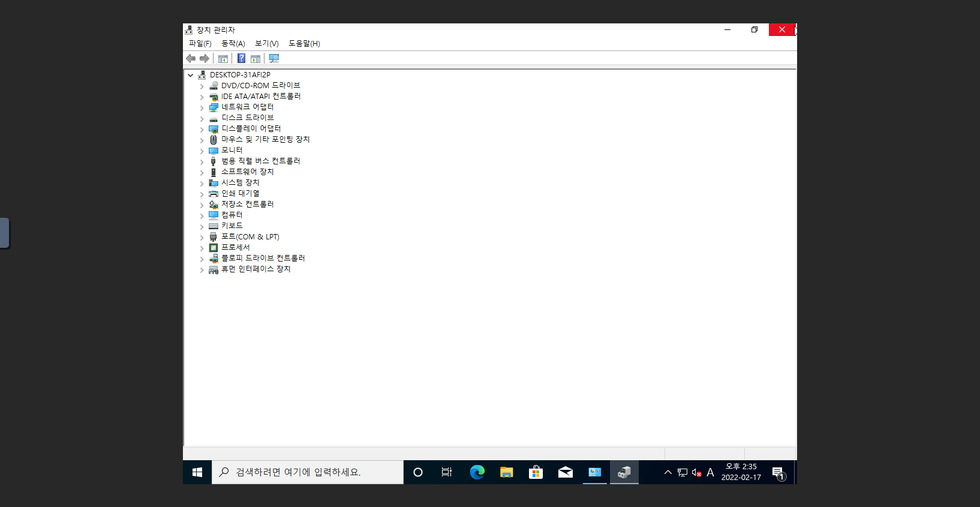This screenshot has width=980, height=507.
Task: Open File Explorer from the taskbar
Action: click(x=507, y=472)
